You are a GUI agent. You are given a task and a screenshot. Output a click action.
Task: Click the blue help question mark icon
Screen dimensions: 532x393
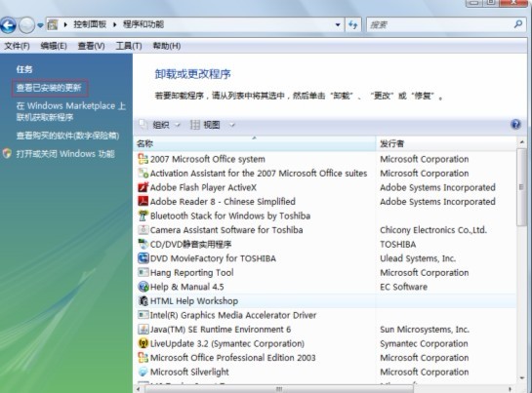[515, 125]
